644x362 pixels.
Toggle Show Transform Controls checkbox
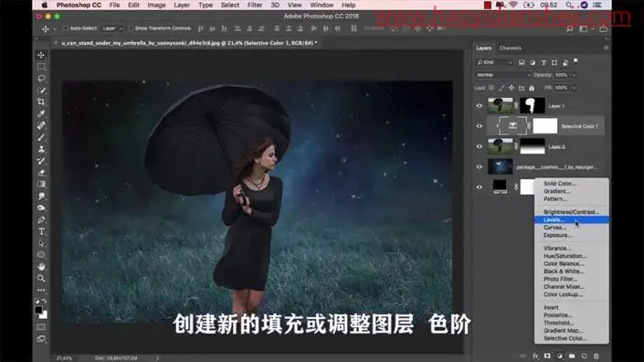coord(131,28)
